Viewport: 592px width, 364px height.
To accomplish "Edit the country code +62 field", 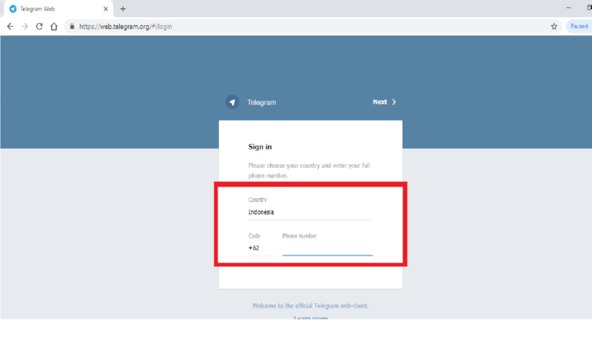I will (x=260, y=248).
